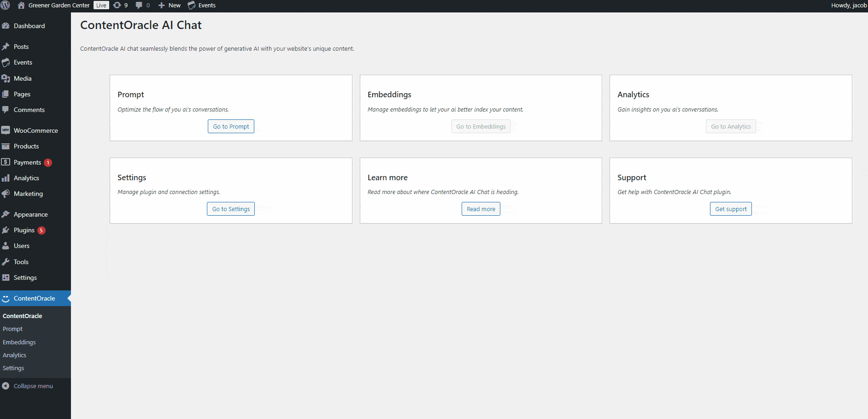Click Go to Embeddings button
Viewport: 868px width, 419px height.
(x=481, y=126)
